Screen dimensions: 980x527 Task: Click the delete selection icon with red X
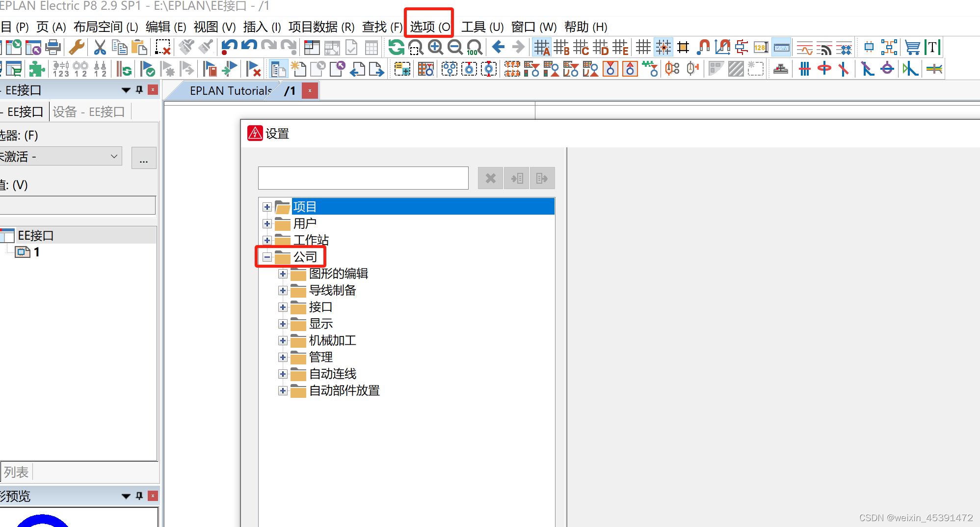(162, 48)
